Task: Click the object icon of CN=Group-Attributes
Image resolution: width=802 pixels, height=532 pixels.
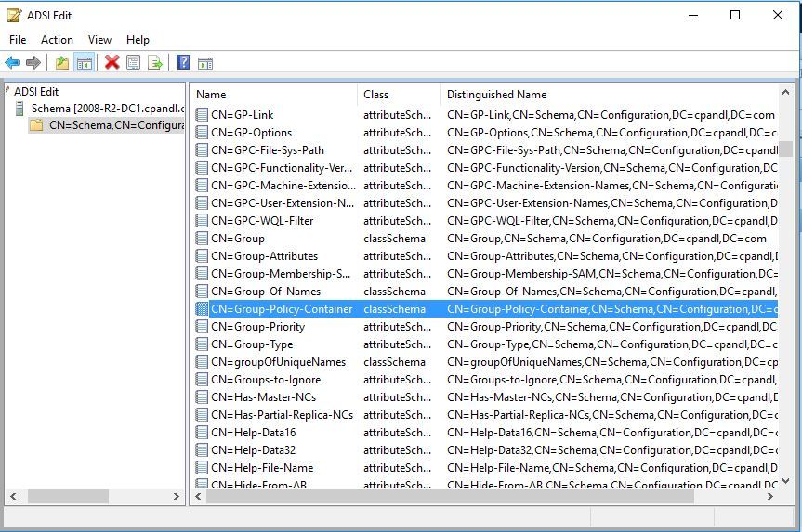Action: pyautogui.click(x=202, y=256)
